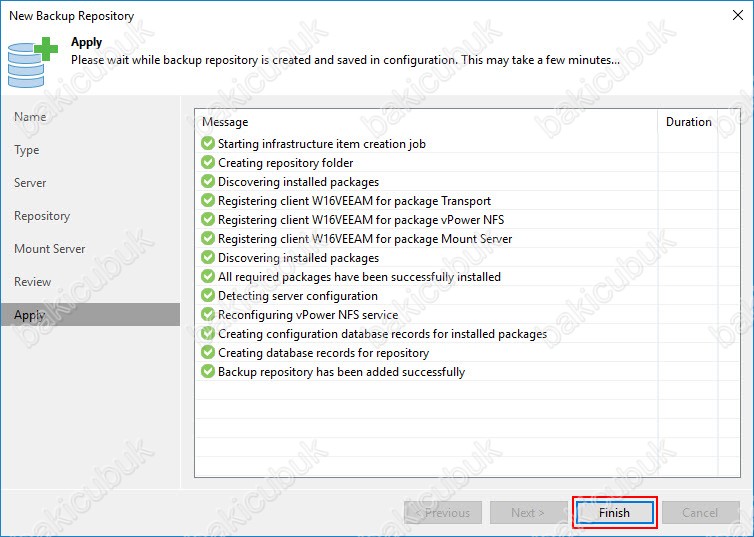Select 'Registering client W16VEEAM for package Mount Server'
The height and width of the screenshot is (537, 754).
365,238
